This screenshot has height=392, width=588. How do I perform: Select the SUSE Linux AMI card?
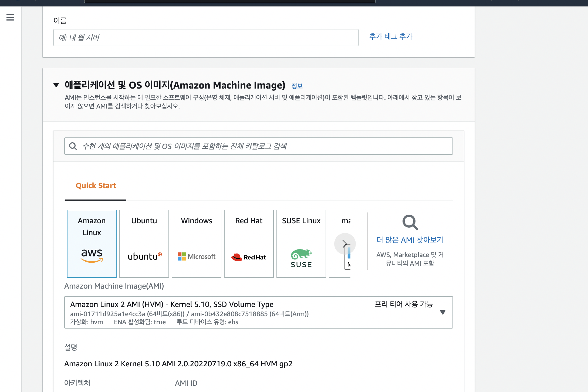click(x=301, y=244)
